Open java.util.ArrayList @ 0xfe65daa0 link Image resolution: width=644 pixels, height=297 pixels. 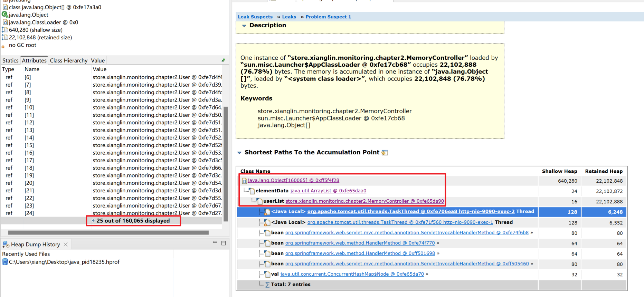(x=328, y=191)
